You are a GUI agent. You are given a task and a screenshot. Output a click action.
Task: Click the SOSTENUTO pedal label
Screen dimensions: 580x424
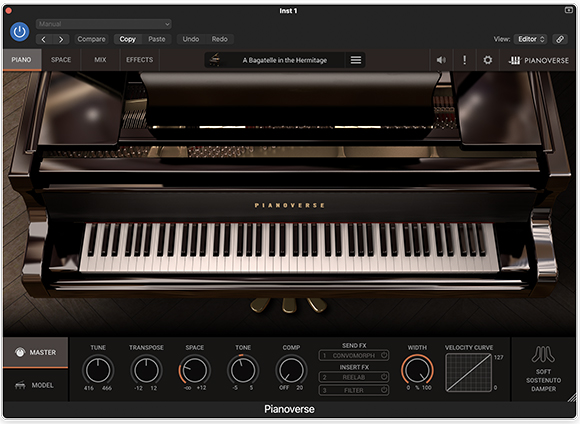(543, 380)
